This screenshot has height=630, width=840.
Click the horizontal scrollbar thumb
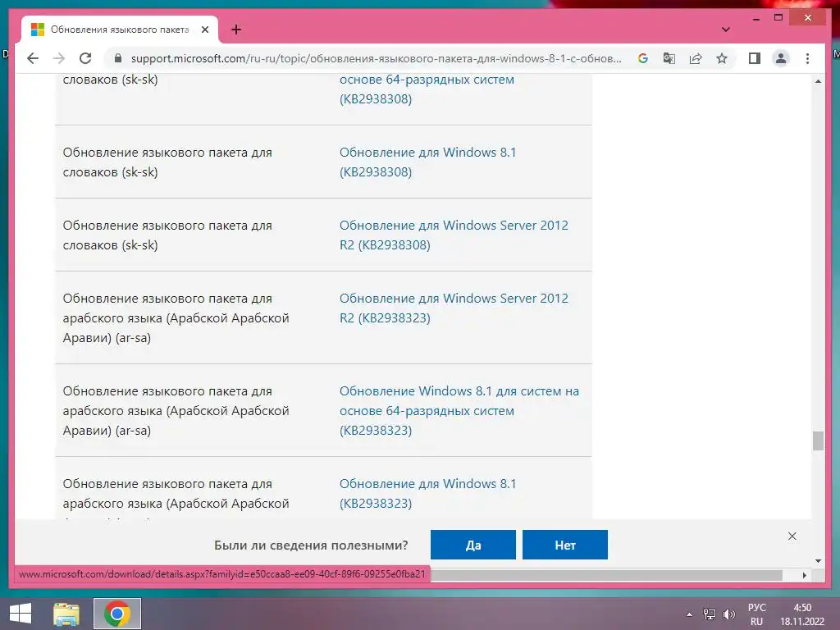(x=606, y=575)
